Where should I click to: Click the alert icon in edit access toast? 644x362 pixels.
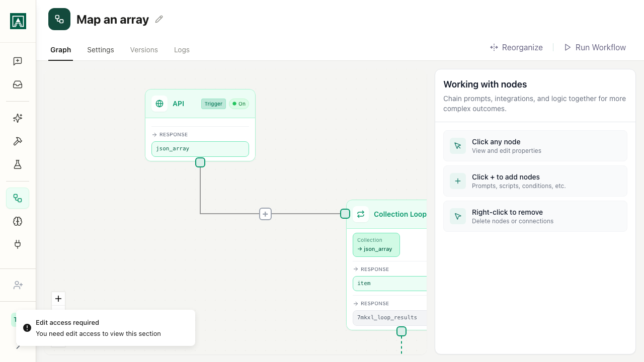[27, 328]
